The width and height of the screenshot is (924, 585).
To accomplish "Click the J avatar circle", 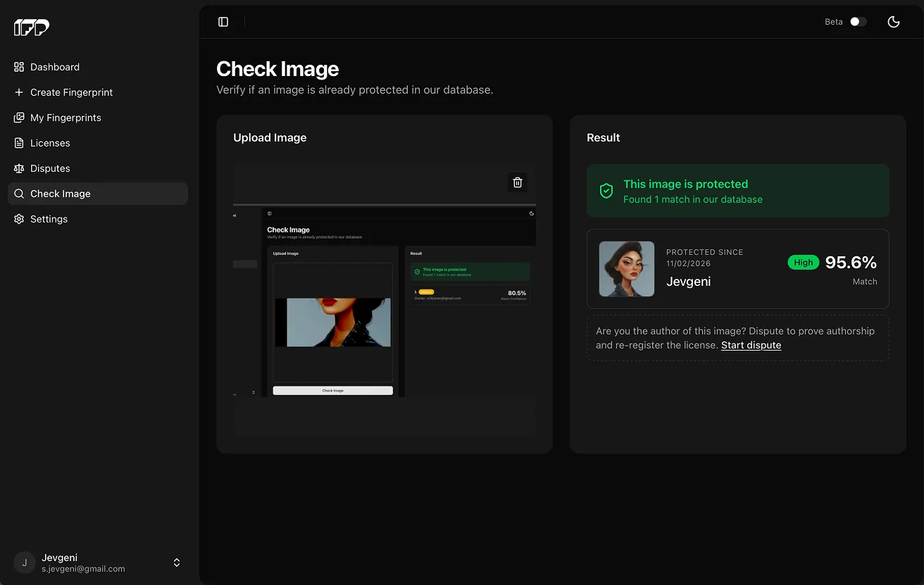I will tap(25, 562).
